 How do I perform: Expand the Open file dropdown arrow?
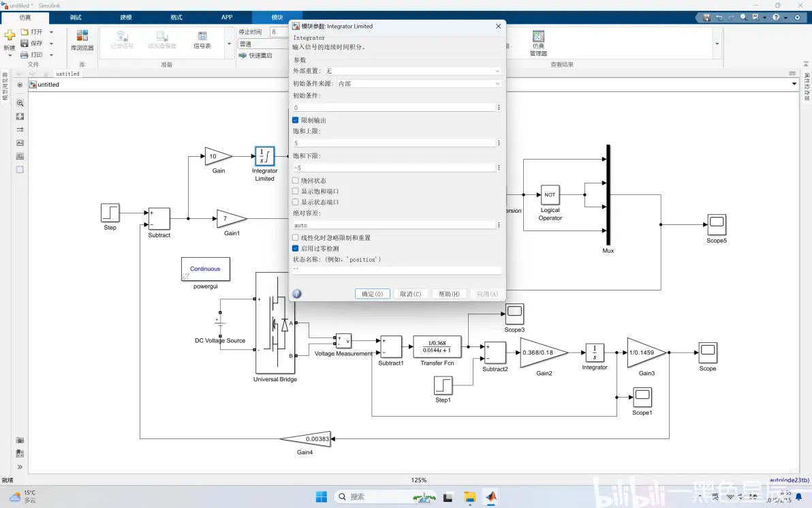[x=51, y=32]
